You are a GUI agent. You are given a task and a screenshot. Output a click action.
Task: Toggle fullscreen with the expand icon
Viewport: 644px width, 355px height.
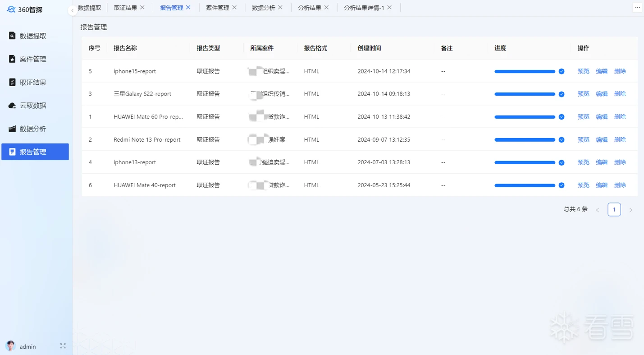tap(63, 346)
